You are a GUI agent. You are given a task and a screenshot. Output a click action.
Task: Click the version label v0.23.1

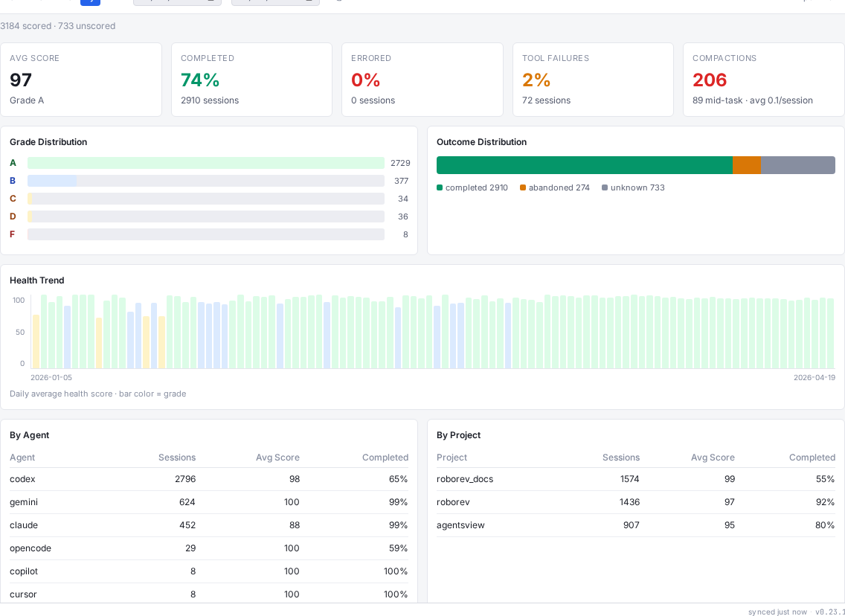tap(831, 612)
